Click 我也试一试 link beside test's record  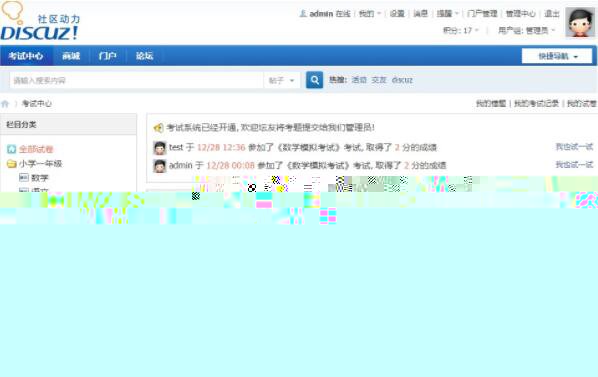pyautogui.click(x=574, y=147)
